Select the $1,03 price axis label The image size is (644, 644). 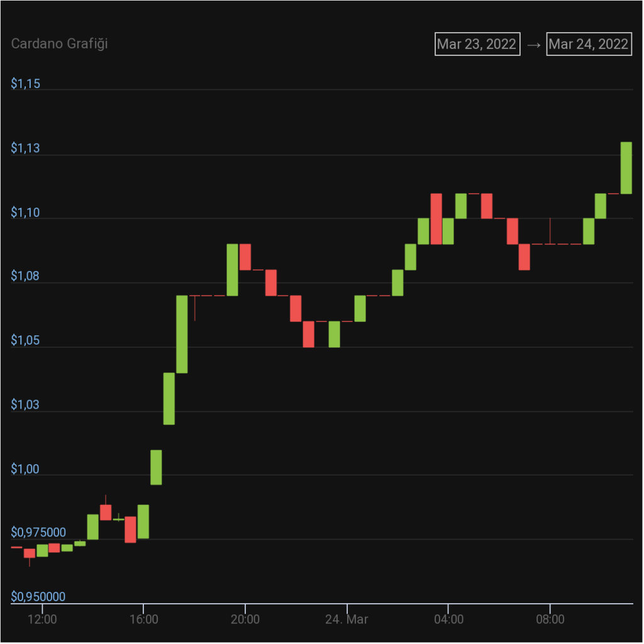[x=25, y=405]
